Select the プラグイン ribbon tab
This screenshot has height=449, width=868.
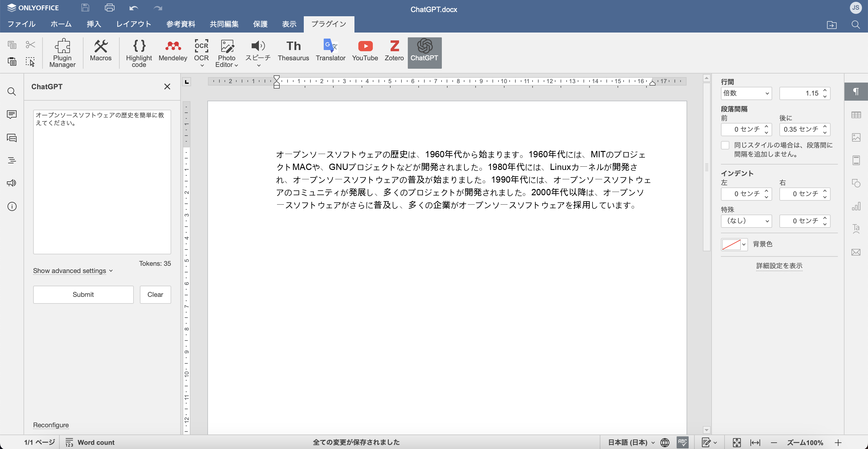coord(329,24)
